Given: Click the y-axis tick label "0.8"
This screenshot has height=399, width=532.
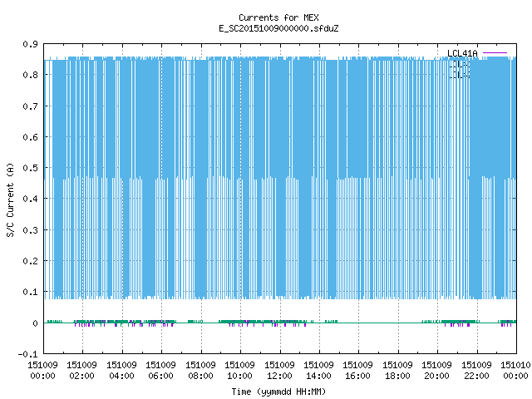Looking at the screenshot, I should coord(30,75).
